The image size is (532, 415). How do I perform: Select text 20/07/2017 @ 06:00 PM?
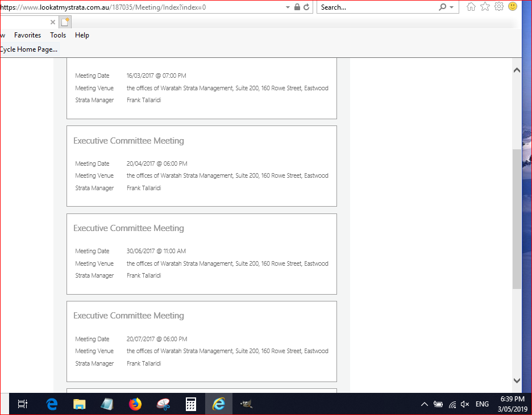tap(157, 339)
